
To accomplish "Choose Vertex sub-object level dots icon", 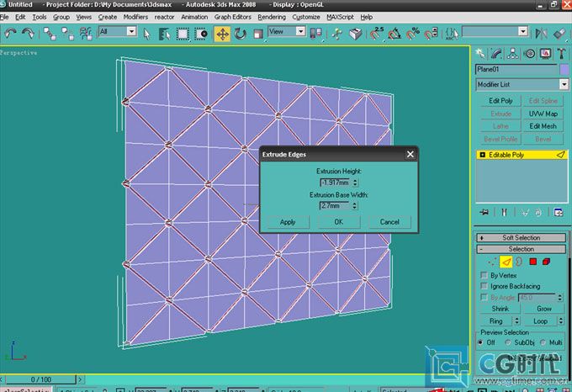I will pos(490,262).
